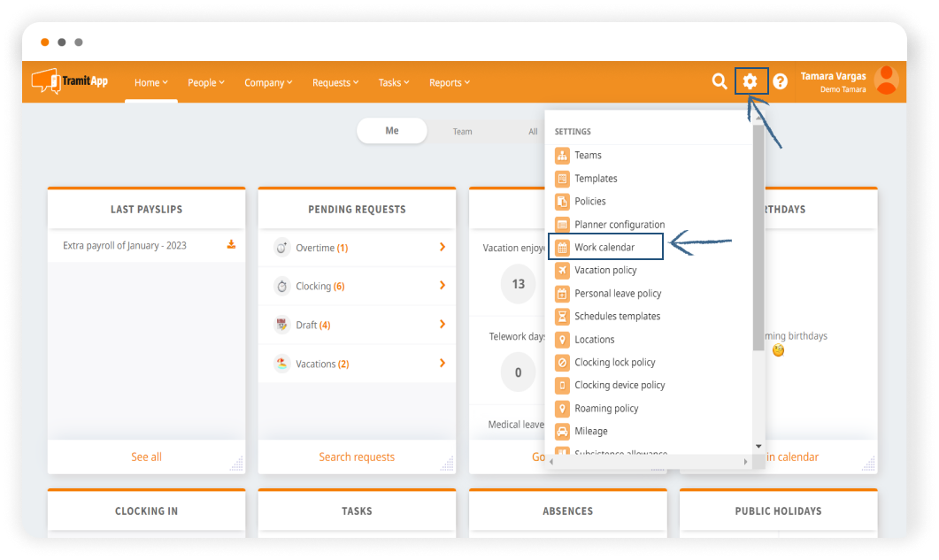Viewport: 939px width, 560px height.
Task: Click the TramitApp logo
Action: (x=70, y=81)
